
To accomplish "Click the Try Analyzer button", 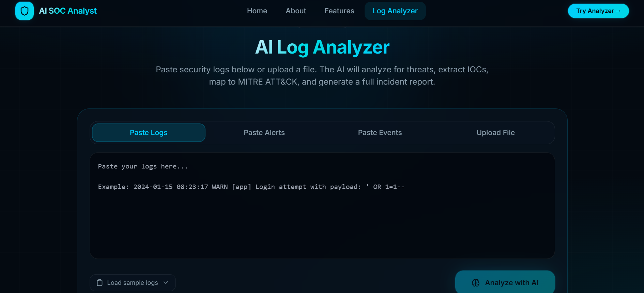I will (x=598, y=11).
